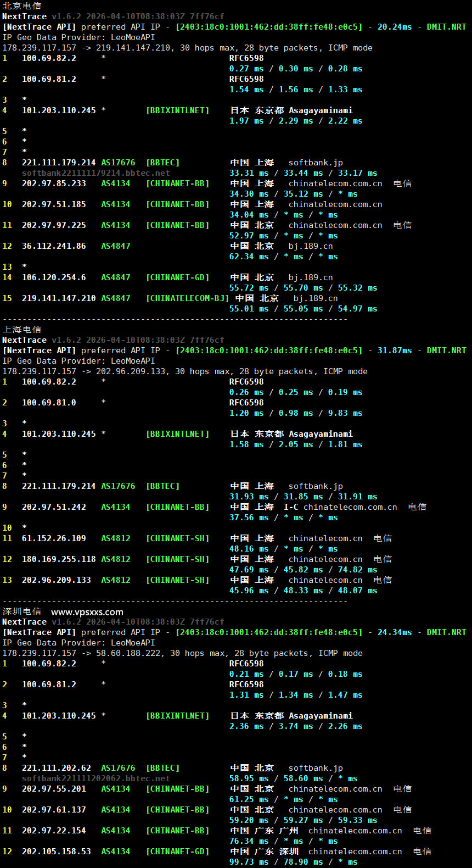Click the 48.16 ms latency value
The height and width of the screenshot is (868, 472).
[249, 549]
